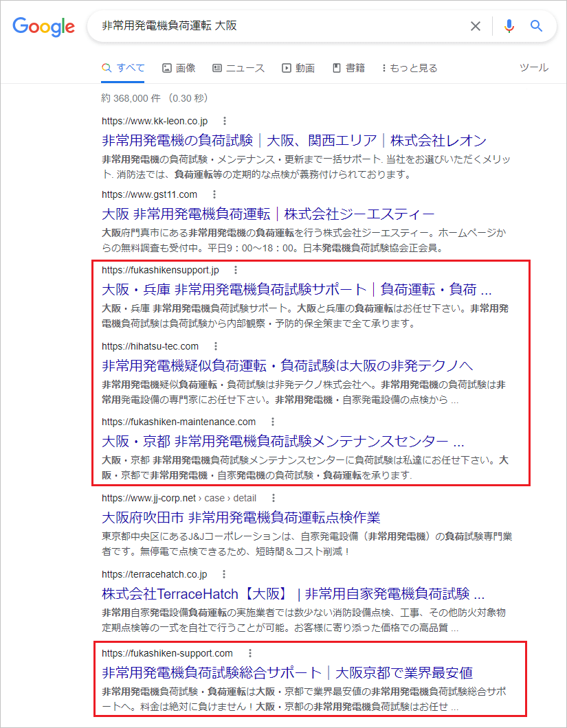
Task: Click the Google logo
Action: click(44, 27)
